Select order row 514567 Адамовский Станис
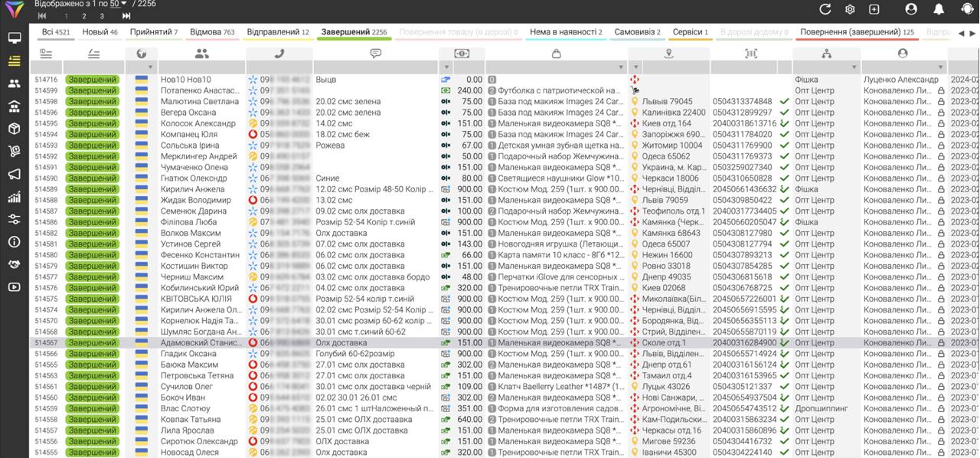Image resolution: width=980 pixels, height=458 pixels. tap(199, 344)
